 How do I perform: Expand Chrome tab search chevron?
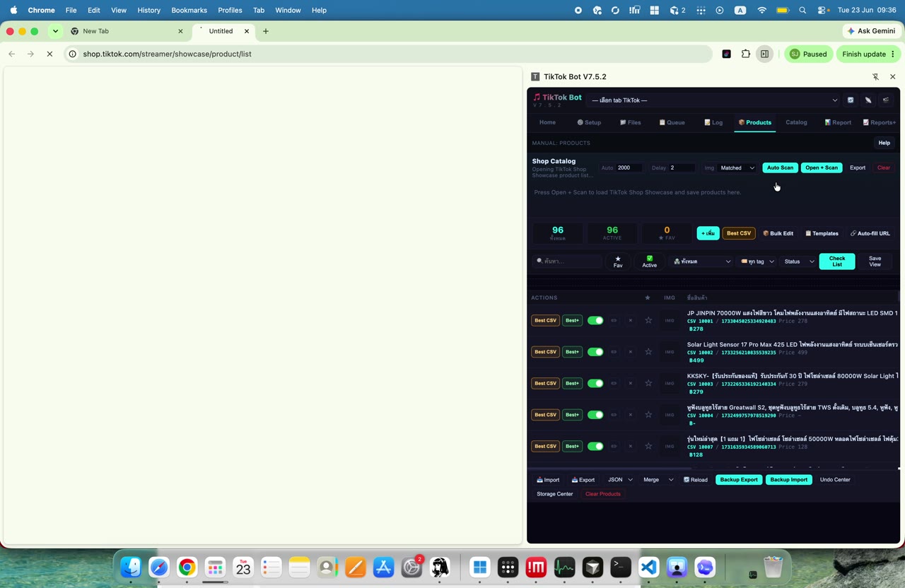[x=55, y=31]
